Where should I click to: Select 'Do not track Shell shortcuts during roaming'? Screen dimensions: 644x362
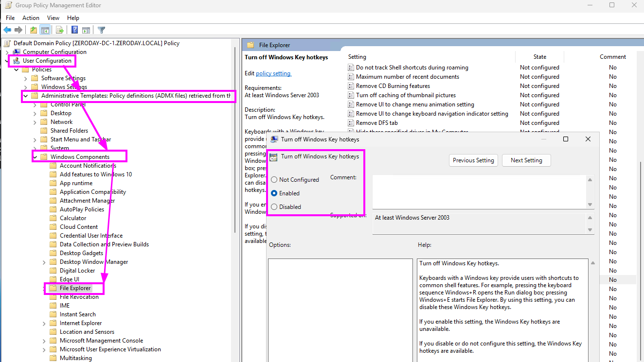click(x=412, y=68)
